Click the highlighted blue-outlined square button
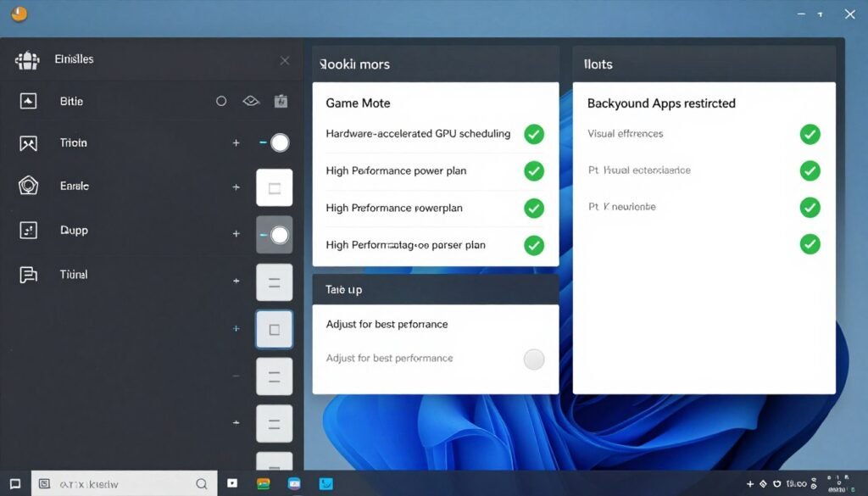The width and height of the screenshot is (868, 496). pos(274,329)
